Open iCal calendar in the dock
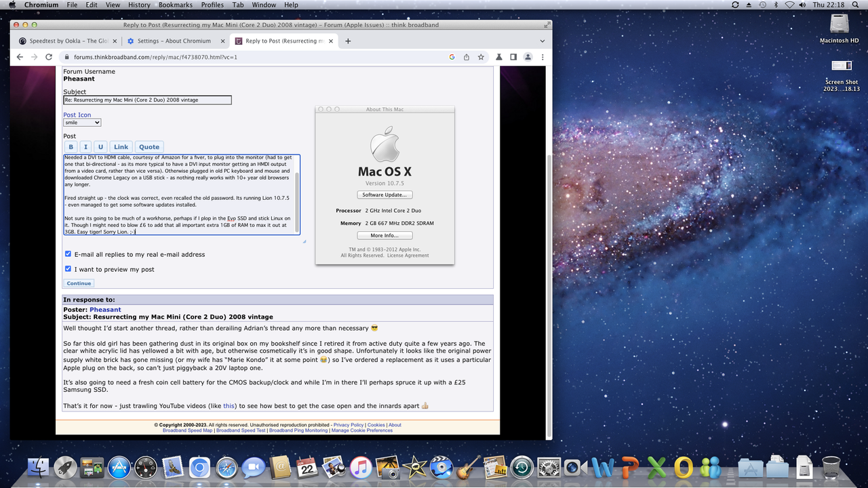This screenshot has height=488, width=868. click(x=307, y=467)
